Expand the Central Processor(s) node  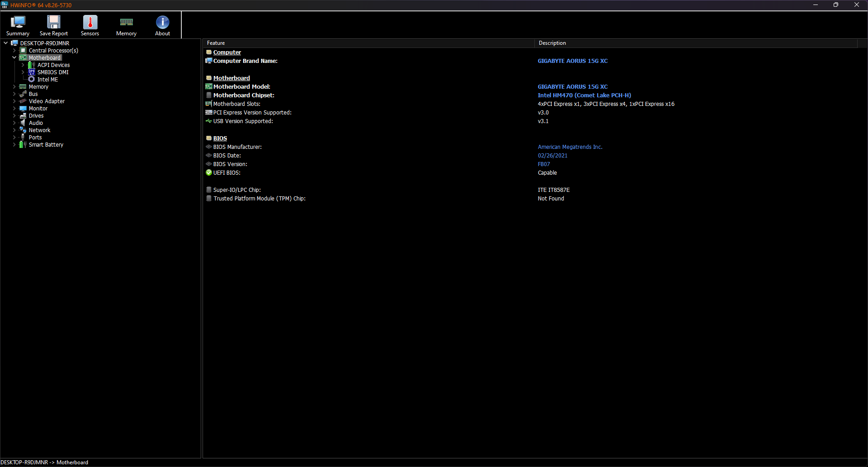coord(14,51)
